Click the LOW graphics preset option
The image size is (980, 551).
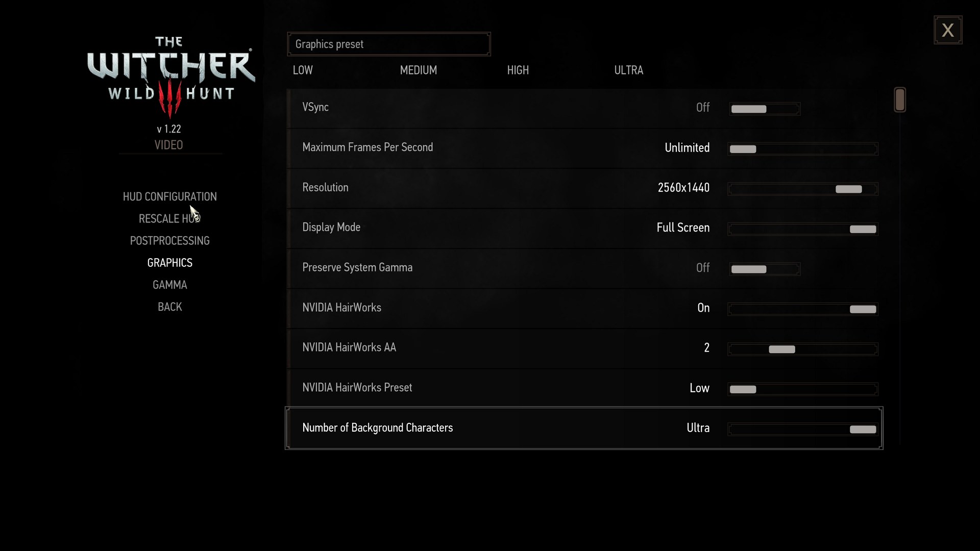[302, 69]
